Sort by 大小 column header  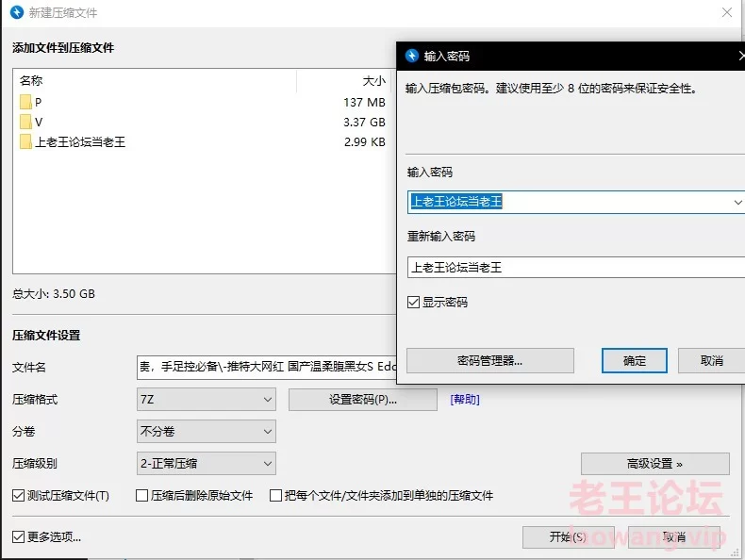pyautogui.click(x=344, y=81)
